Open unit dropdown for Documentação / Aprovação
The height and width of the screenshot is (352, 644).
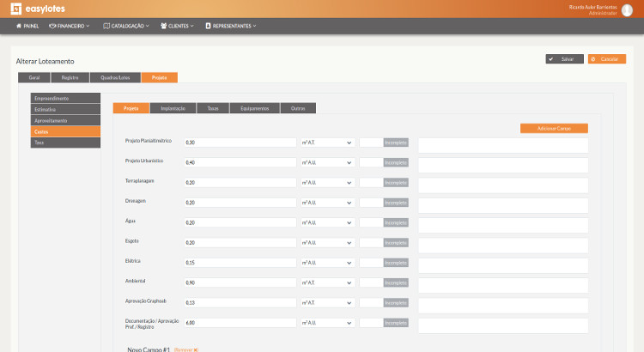[327, 323]
